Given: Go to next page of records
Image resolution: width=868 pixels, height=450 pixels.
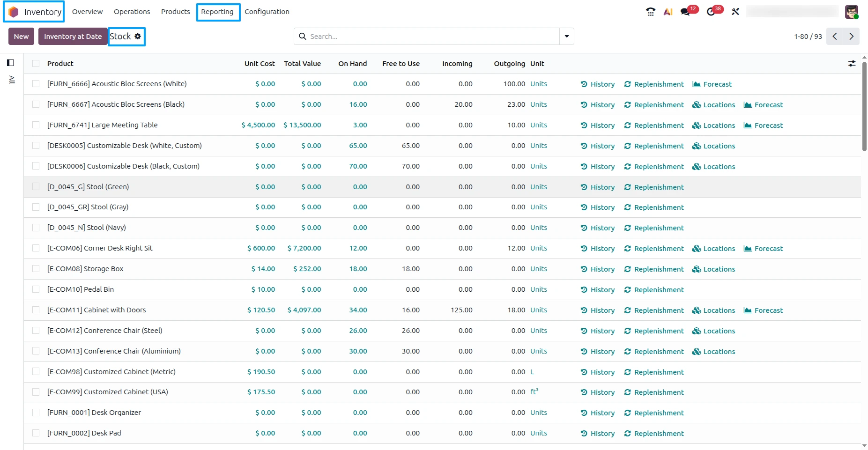Looking at the screenshot, I should click(x=851, y=36).
